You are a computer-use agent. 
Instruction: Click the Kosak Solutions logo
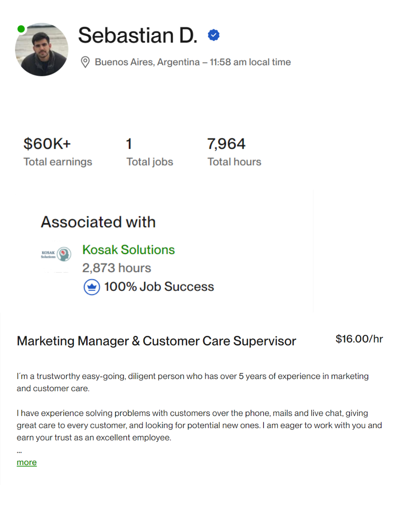56,254
